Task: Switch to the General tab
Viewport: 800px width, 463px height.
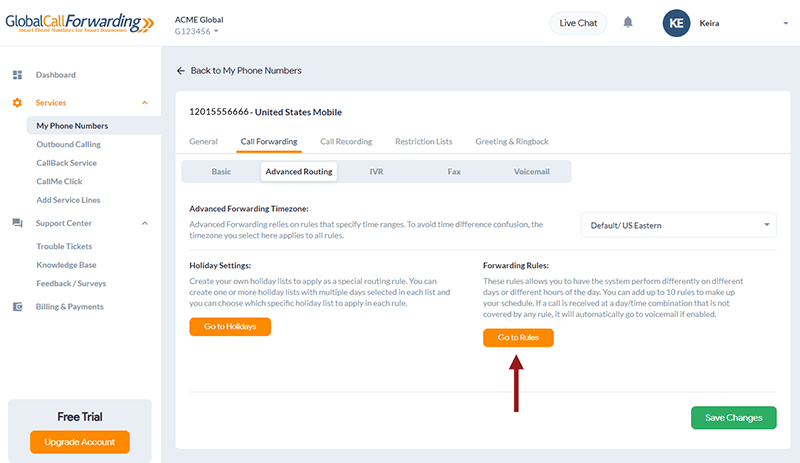Action: (203, 141)
